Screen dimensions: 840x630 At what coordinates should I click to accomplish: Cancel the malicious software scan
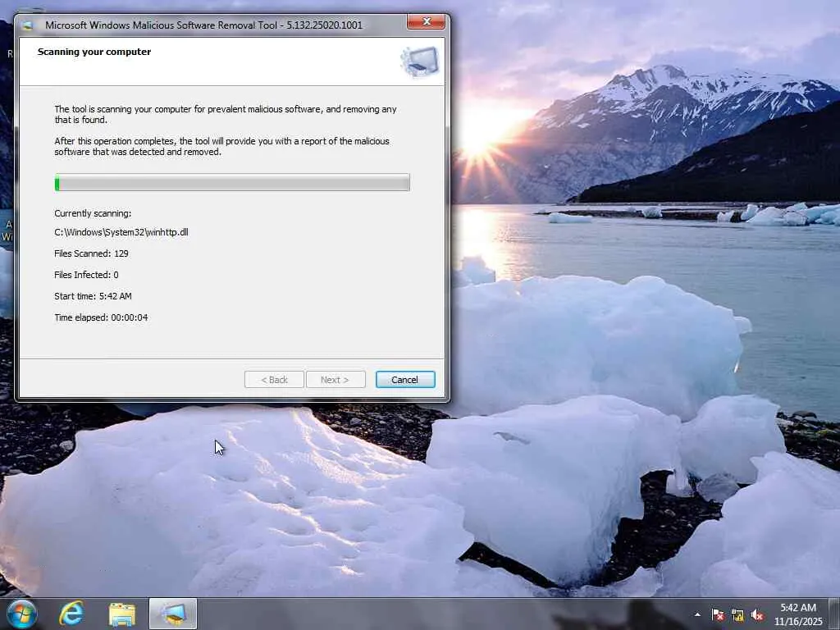(405, 379)
